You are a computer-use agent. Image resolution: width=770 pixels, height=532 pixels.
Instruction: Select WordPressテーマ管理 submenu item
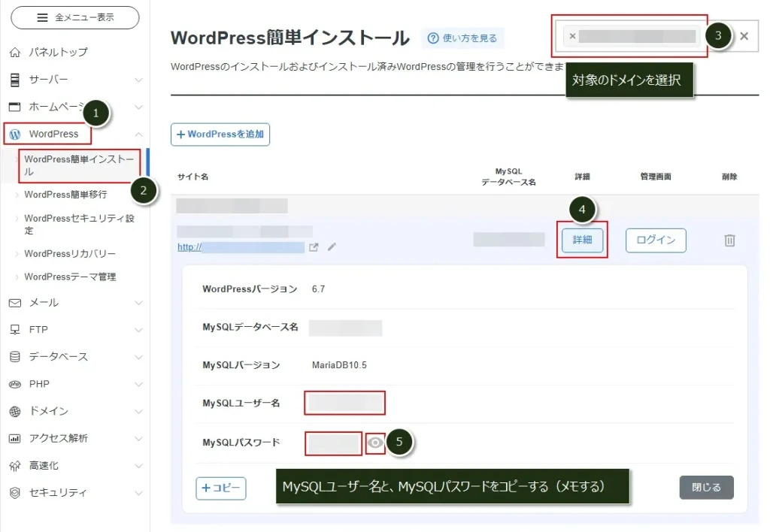coord(70,277)
